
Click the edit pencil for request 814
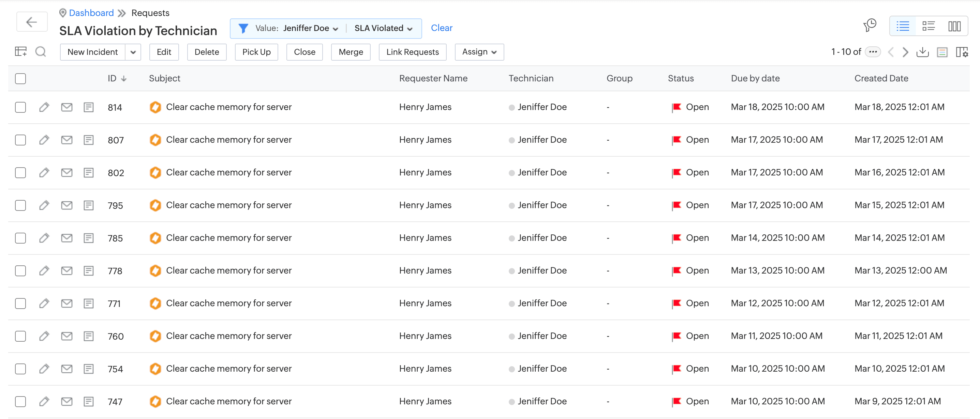tap(44, 107)
